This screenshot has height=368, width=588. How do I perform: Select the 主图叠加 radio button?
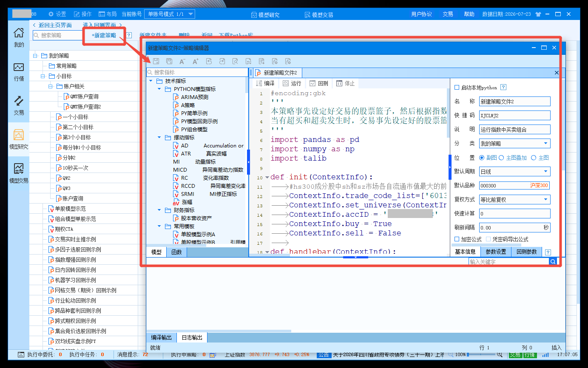tap(501, 158)
